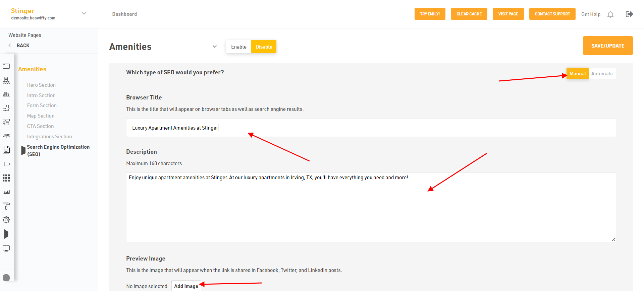Viewport: 644px width, 291px height.
Task: Open the gear settings icon in sidebar
Action: (x=6, y=220)
